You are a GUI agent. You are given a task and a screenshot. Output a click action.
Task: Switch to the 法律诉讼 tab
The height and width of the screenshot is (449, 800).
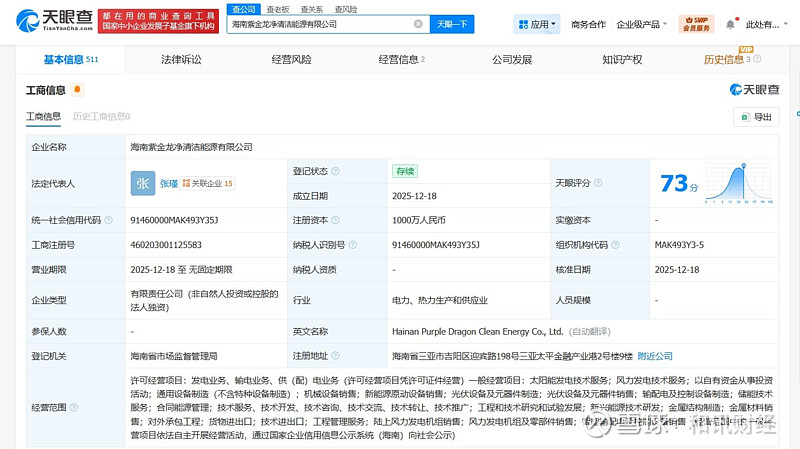(x=181, y=60)
